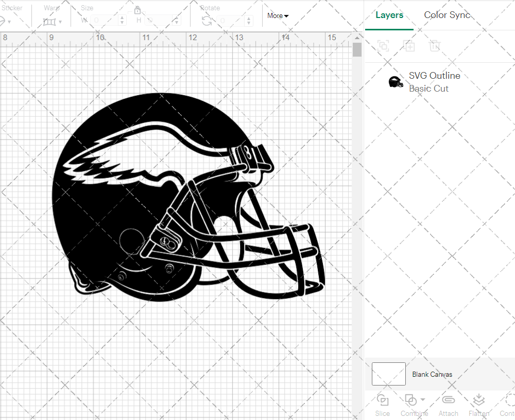Click the Delete layer trash icon

tap(435, 46)
